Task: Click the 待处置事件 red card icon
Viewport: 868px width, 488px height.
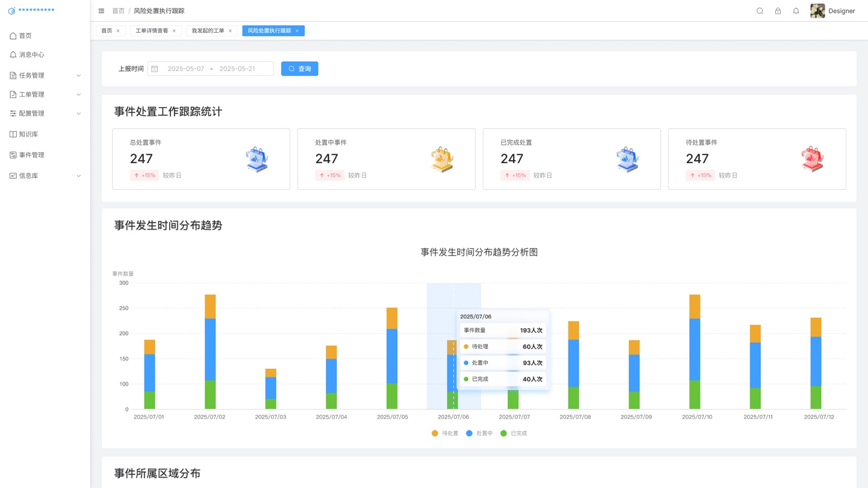Action: 813,159
